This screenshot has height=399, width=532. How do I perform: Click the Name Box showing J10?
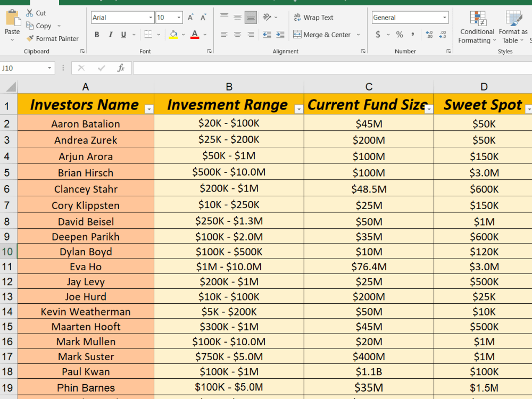pos(23,68)
